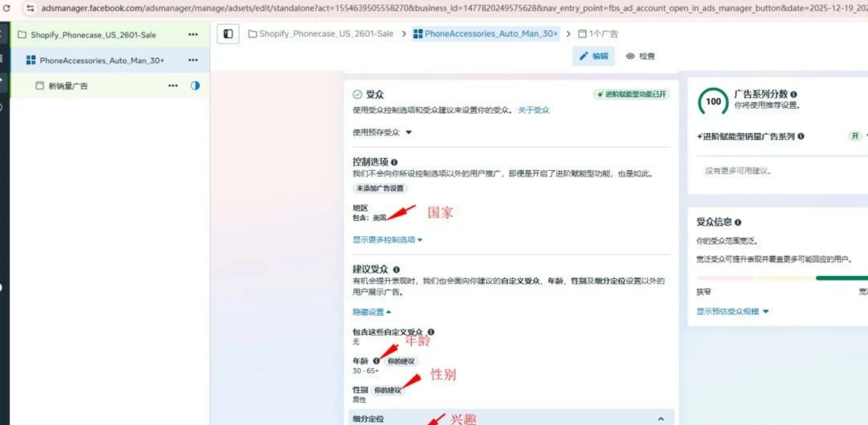
Task: Click half-circle status icon on 新销量广告 row
Action: (195, 85)
